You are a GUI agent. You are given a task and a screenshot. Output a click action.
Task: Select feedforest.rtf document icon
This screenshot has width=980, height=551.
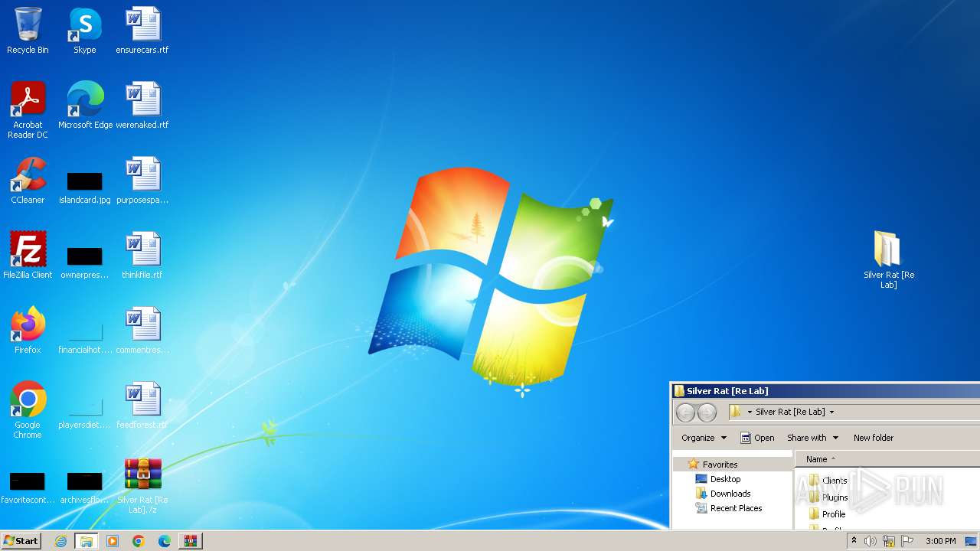(x=142, y=406)
